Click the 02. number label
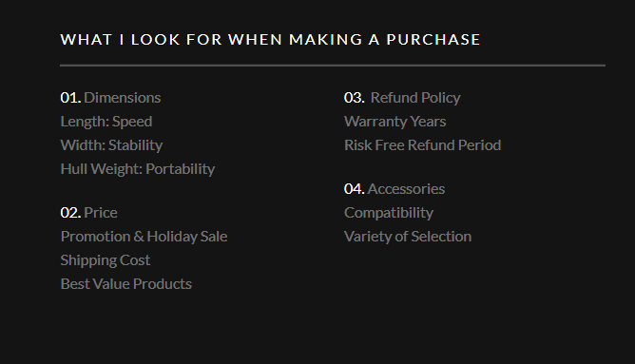Image resolution: width=635 pixels, height=364 pixels. point(71,213)
